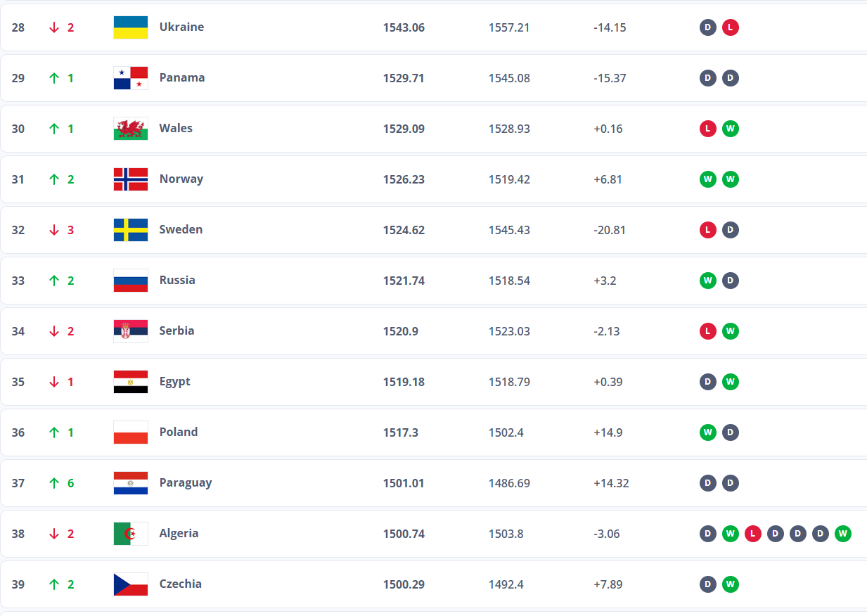Image resolution: width=867 pixels, height=616 pixels.
Task: Click the Egypt flag icon
Action: 131,382
